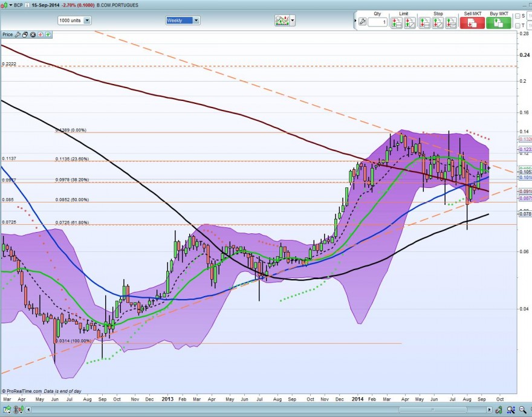This screenshot has width=532, height=417.
Task: Click the Buy MKT button
Action: click(x=498, y=23)
